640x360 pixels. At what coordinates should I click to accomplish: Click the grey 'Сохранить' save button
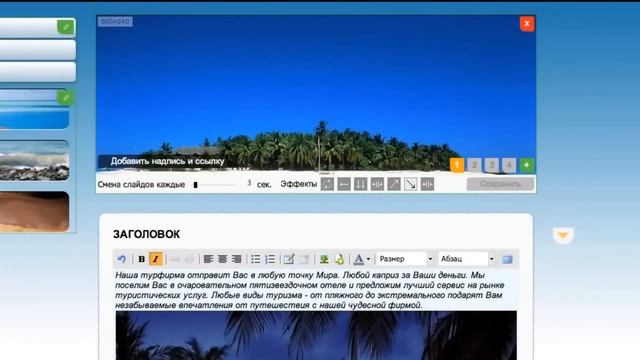pos(500,184)
